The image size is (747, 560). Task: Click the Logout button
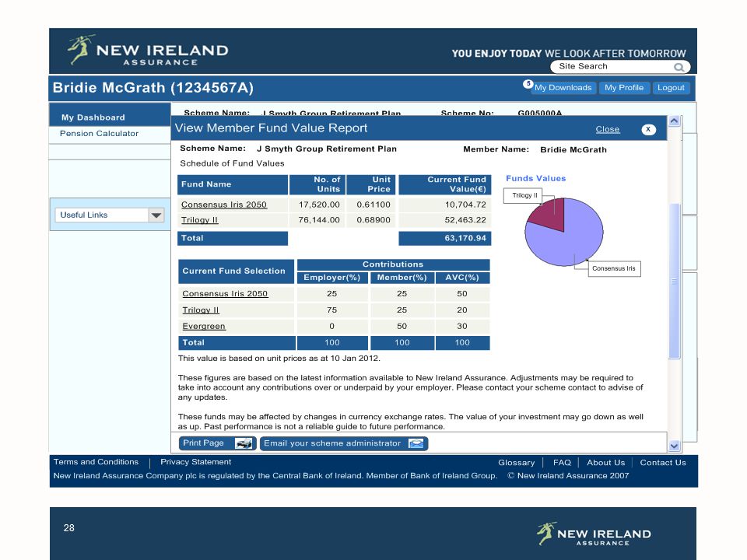671,88
